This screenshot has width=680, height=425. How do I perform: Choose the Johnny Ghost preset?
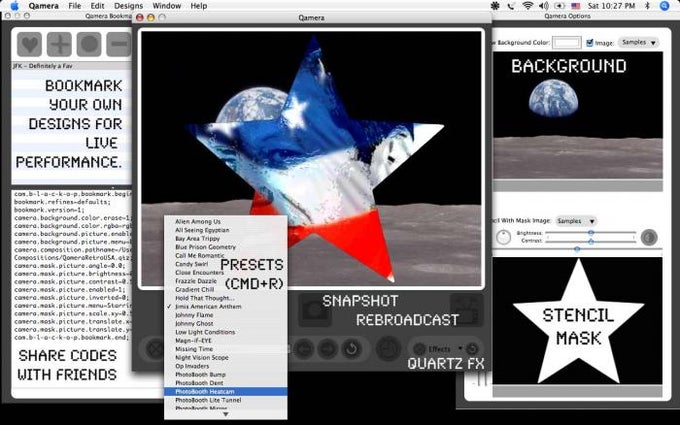coord(226,324)
